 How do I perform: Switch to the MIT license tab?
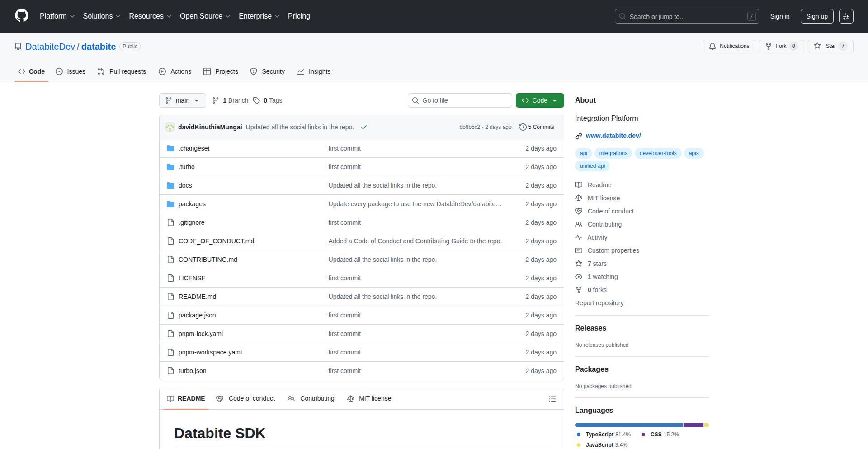point(369,398)
